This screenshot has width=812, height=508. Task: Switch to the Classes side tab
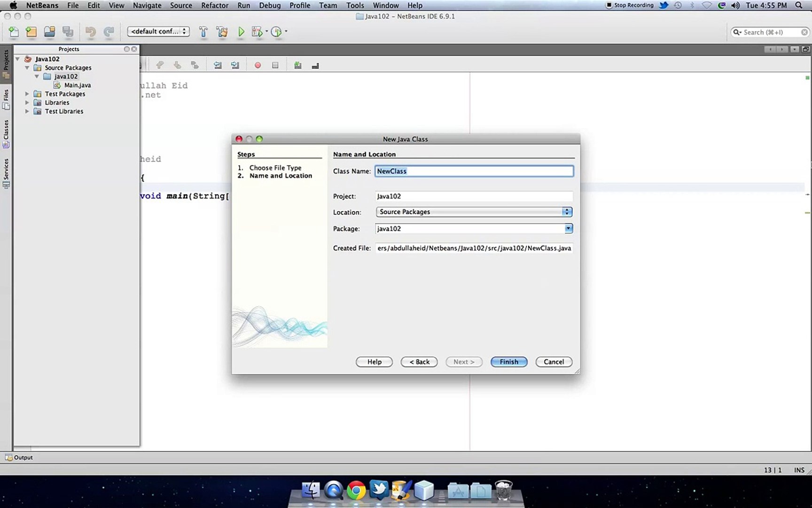[x=6, y=134]
